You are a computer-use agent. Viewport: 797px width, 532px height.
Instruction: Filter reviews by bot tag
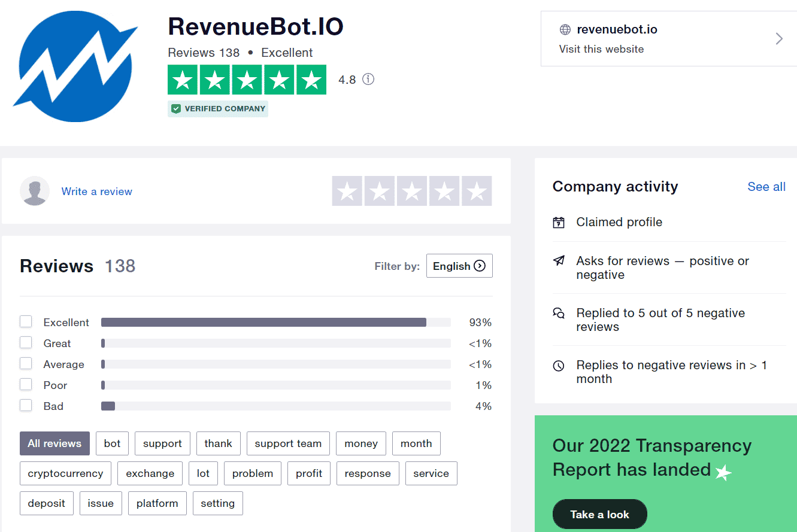[112, 443]
